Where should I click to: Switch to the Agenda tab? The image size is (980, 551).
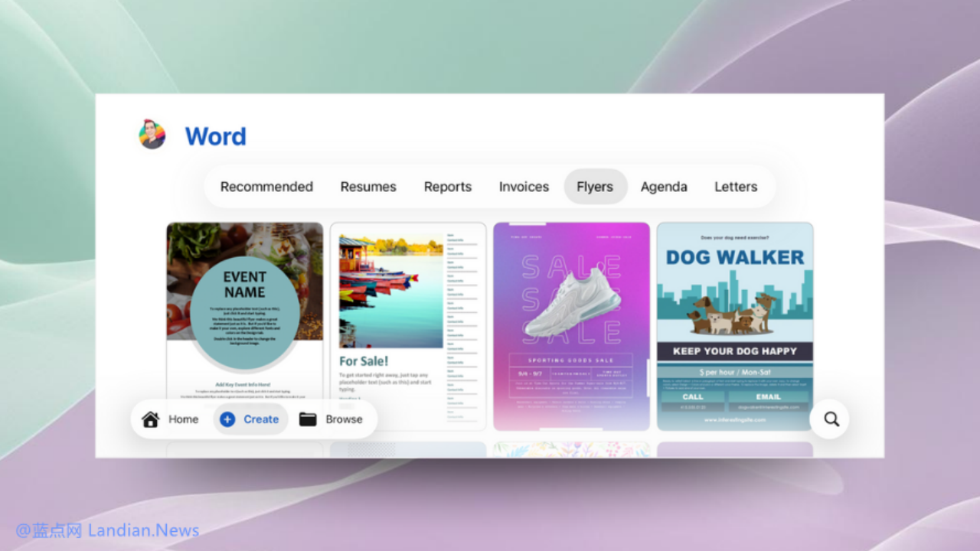(664, 187)
